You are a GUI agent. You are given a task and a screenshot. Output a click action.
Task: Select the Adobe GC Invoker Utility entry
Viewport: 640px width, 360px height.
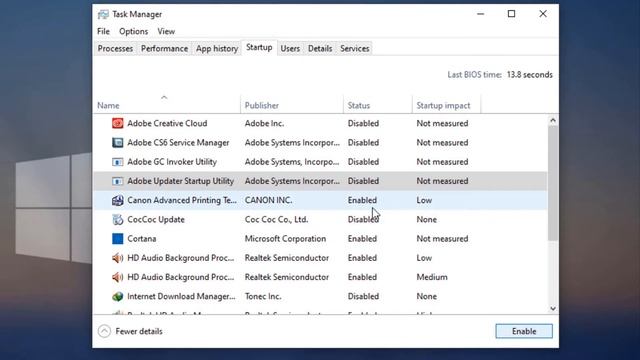tap(172, 162)
